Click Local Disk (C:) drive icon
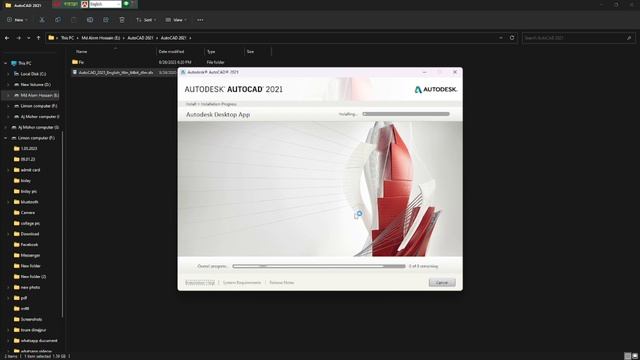The image size is (640, 360). click(x=16, y=74)
